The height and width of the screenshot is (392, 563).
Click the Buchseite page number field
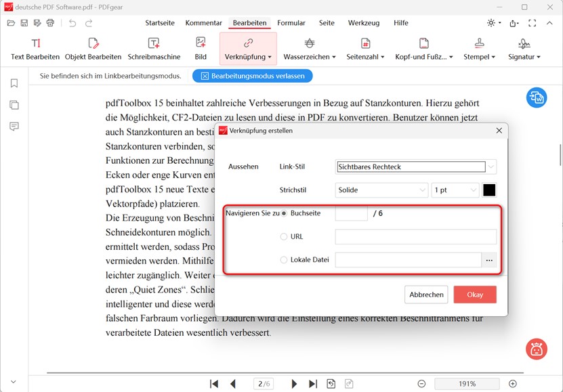click(x=351, y=213)
